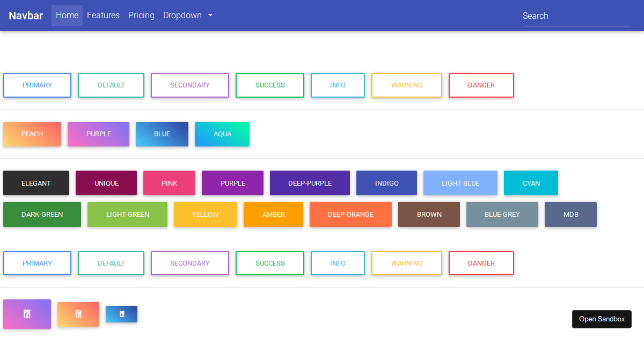
Task: Click the small blue gradient icon button
Action: 121,314
